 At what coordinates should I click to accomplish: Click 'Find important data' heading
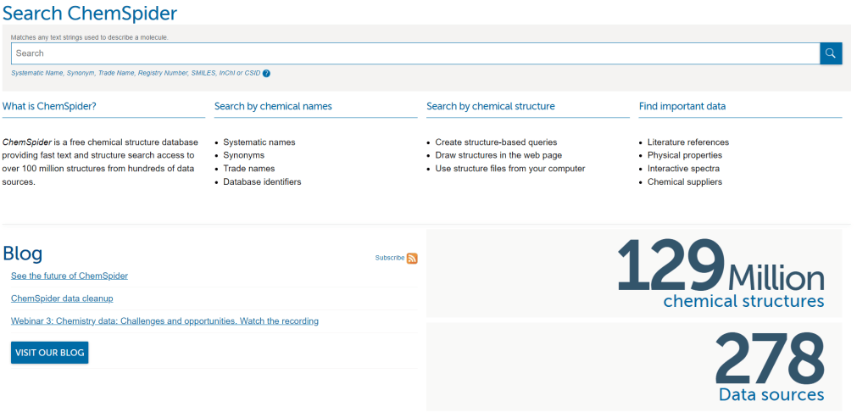[682, 106]
